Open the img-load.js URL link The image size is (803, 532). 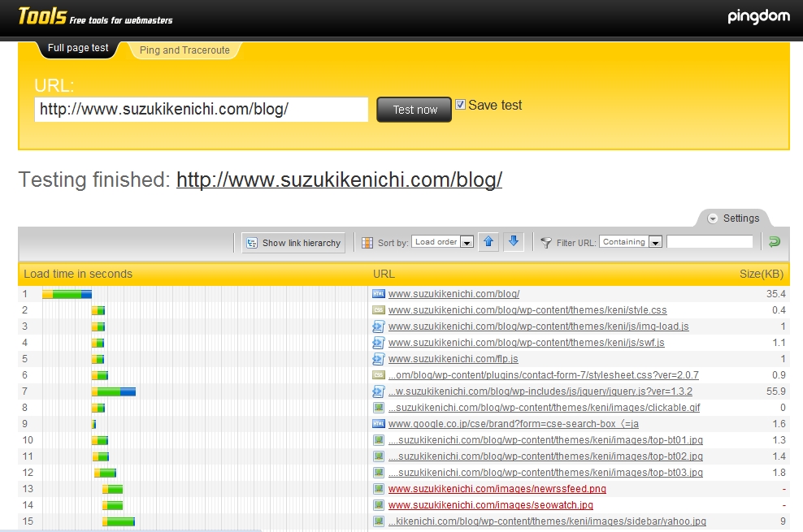click(539, 327)
